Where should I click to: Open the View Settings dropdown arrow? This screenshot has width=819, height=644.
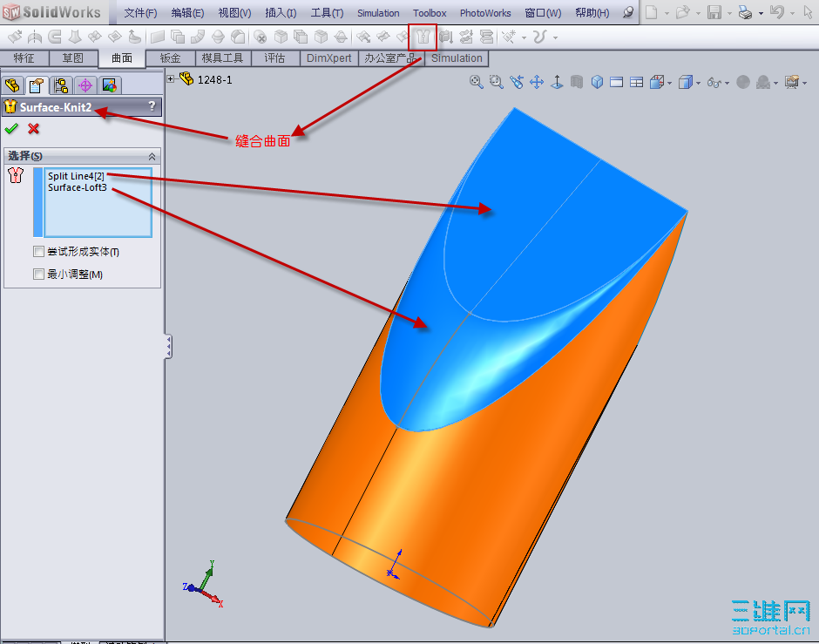tap(804, 83)
